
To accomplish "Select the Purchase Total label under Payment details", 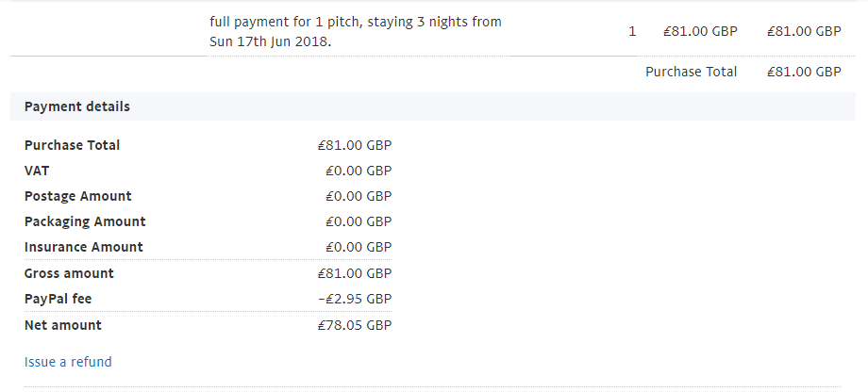I will (x=72, y=146).
